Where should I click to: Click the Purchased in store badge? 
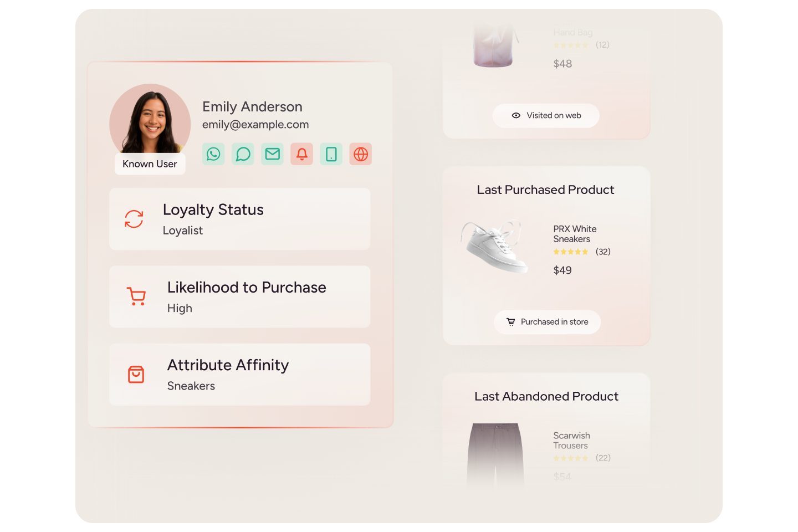coord(547,322)
